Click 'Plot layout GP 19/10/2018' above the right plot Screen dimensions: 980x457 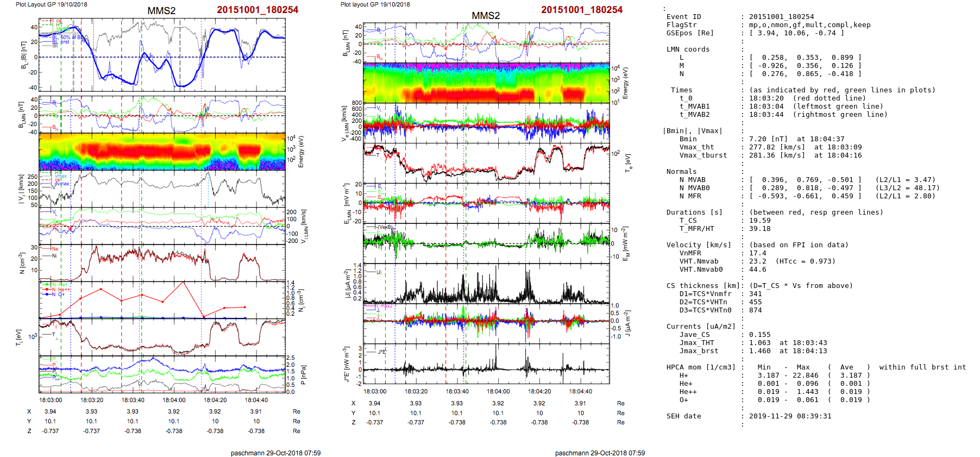click(x=375, y=4)
